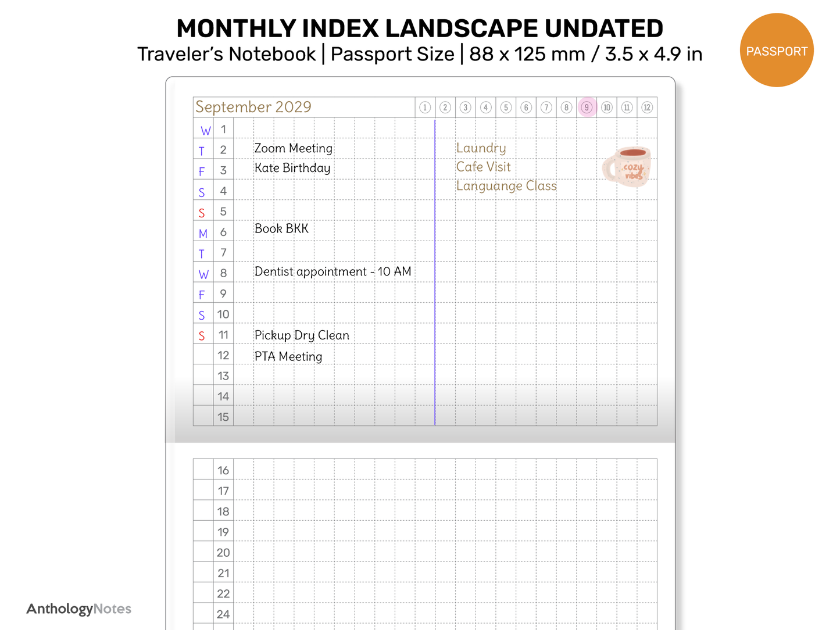
Task: Click date number 10 cell
Action: (223, 314)
